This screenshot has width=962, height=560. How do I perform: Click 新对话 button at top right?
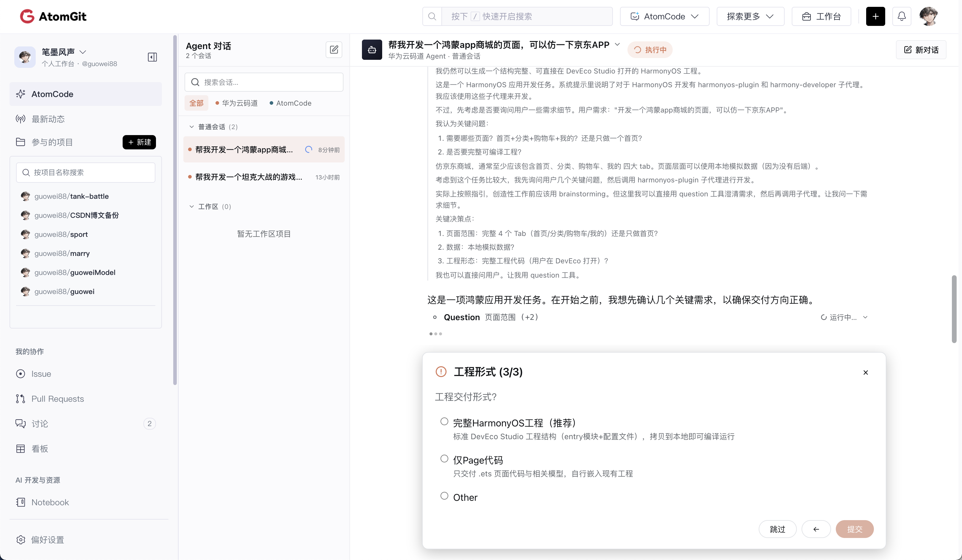921,50
